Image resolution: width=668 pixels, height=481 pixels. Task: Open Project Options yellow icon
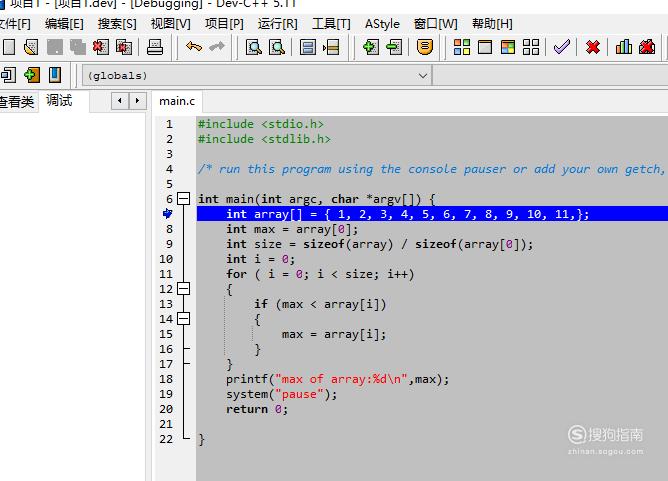click(x=424, y=46)
